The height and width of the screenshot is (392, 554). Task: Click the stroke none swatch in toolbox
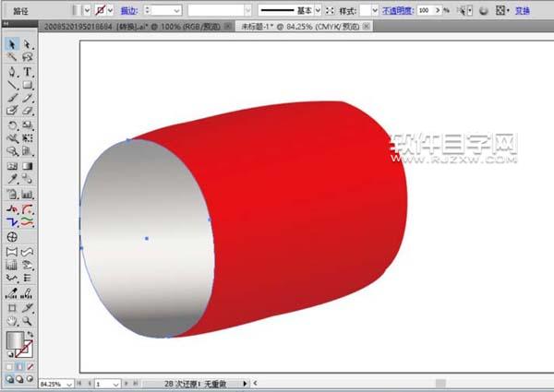click(x=26, y=350)
